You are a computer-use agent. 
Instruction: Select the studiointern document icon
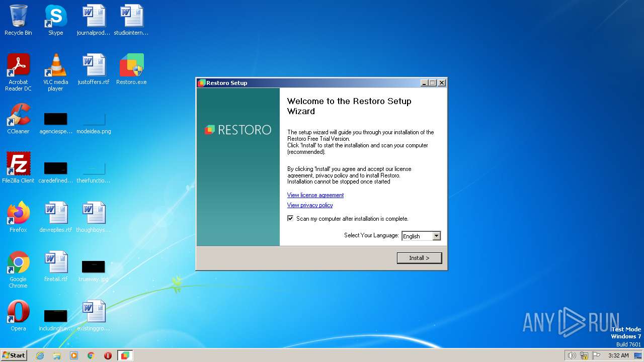pos(131,20)
